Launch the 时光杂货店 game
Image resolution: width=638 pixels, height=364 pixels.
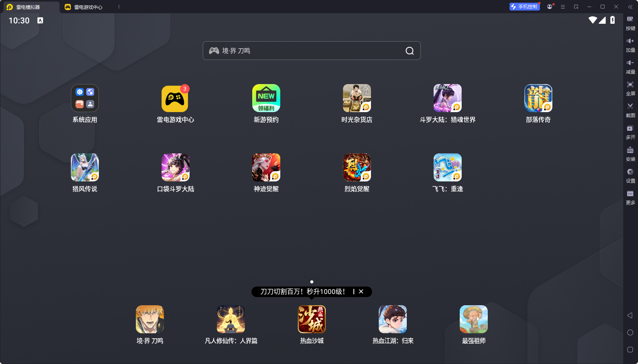point(357,98)
